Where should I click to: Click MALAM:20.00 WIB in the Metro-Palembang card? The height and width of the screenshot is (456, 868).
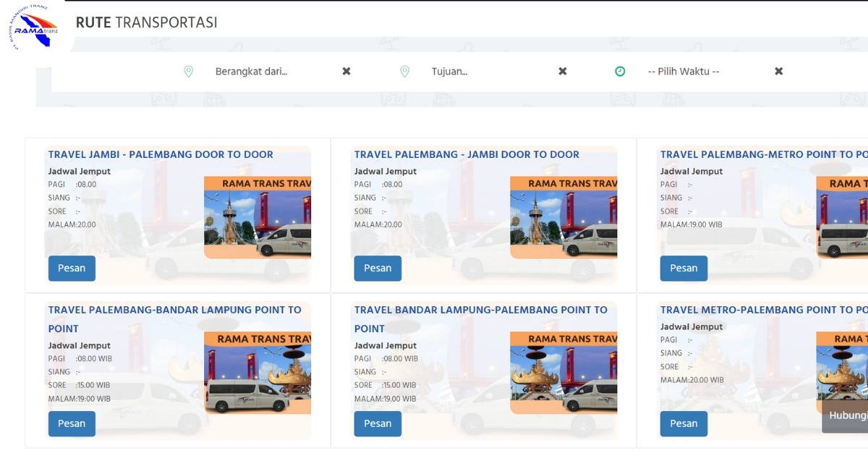point(692,380)
